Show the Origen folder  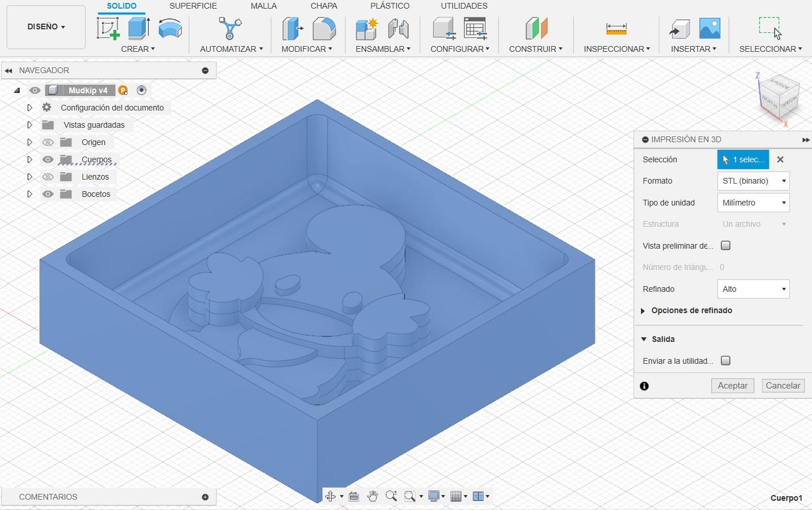click(48, 142)
